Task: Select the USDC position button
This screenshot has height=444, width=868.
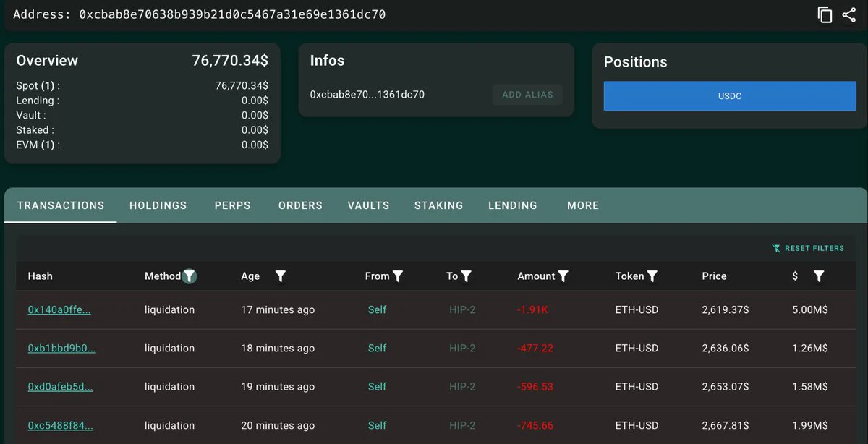Action: coord(730,96)
